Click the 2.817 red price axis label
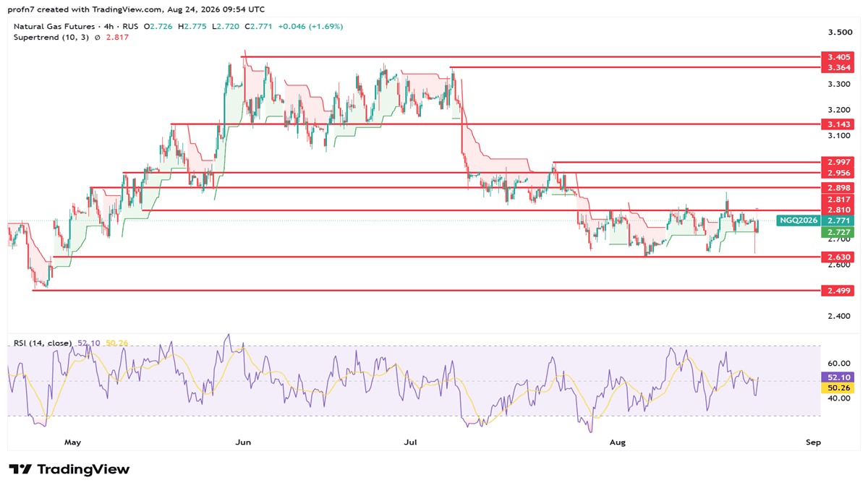868x488 pixels. click(x=838, y=199)
